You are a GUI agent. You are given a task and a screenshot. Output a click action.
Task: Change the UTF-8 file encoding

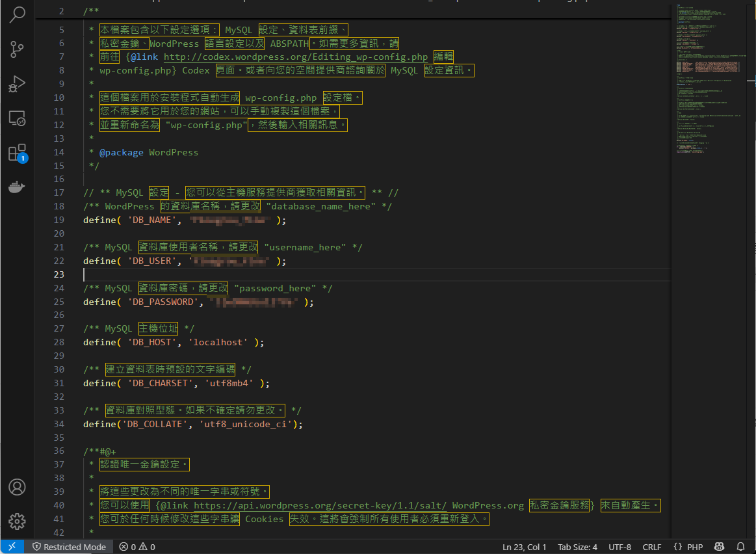(x=619, y=547)
